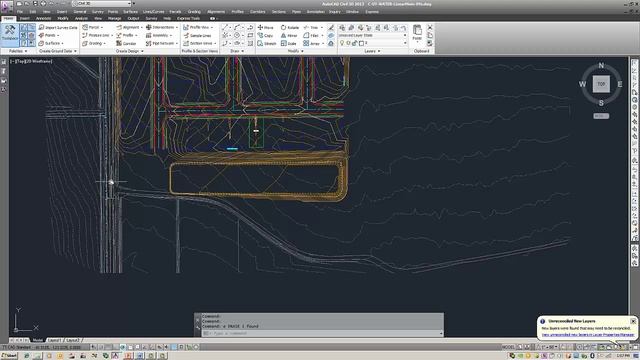This screenshot has width=640, height=360.
Task: Switch to the Model tab
Action: tap(38, 340)
